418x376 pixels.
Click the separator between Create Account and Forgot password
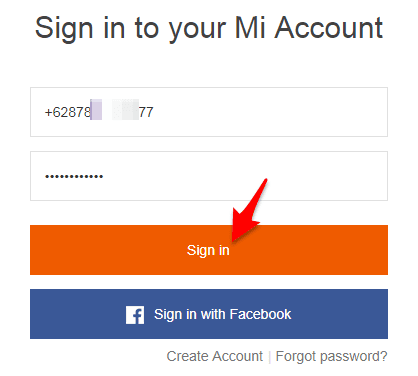(269, 357)
